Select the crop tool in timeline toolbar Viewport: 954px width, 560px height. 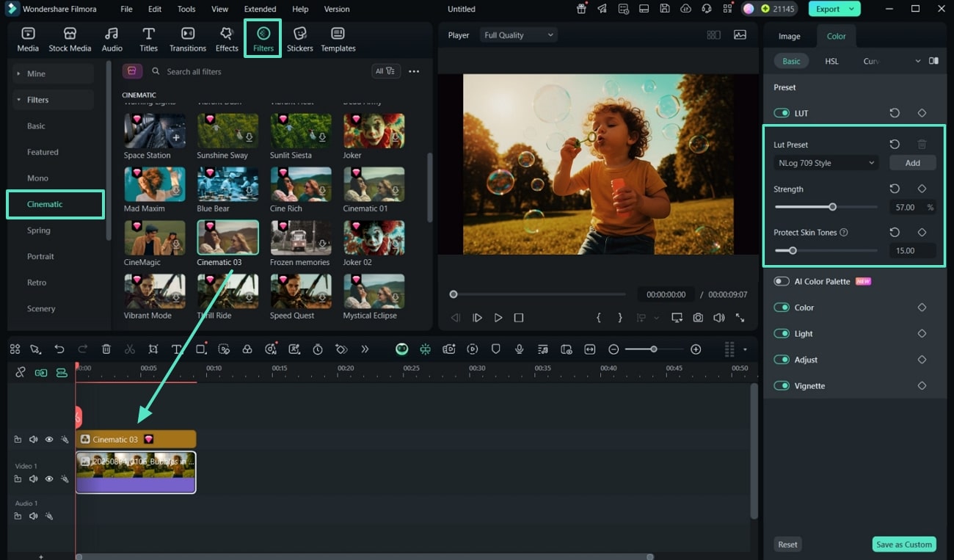[x=153, y=349]
